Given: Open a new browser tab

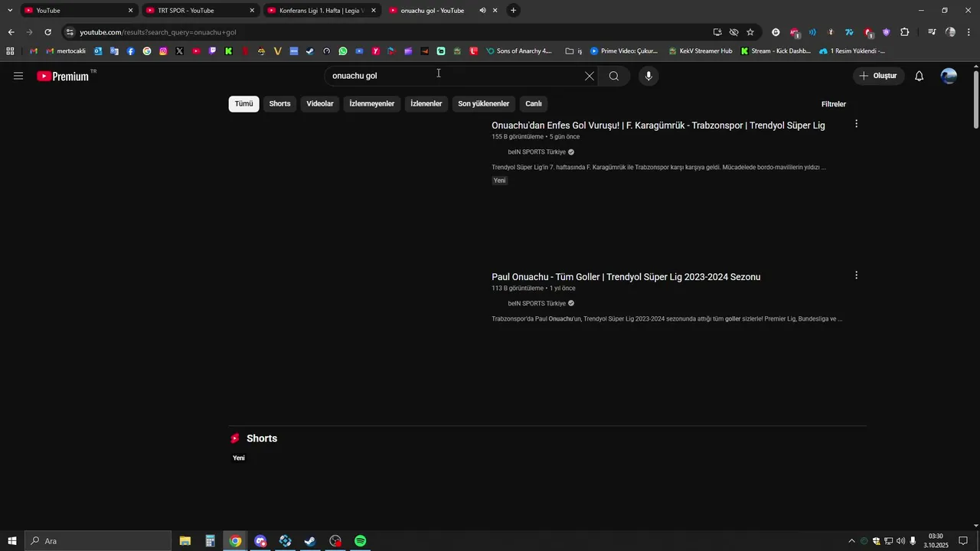Looking at the screenshot, I should coord(514,11).
